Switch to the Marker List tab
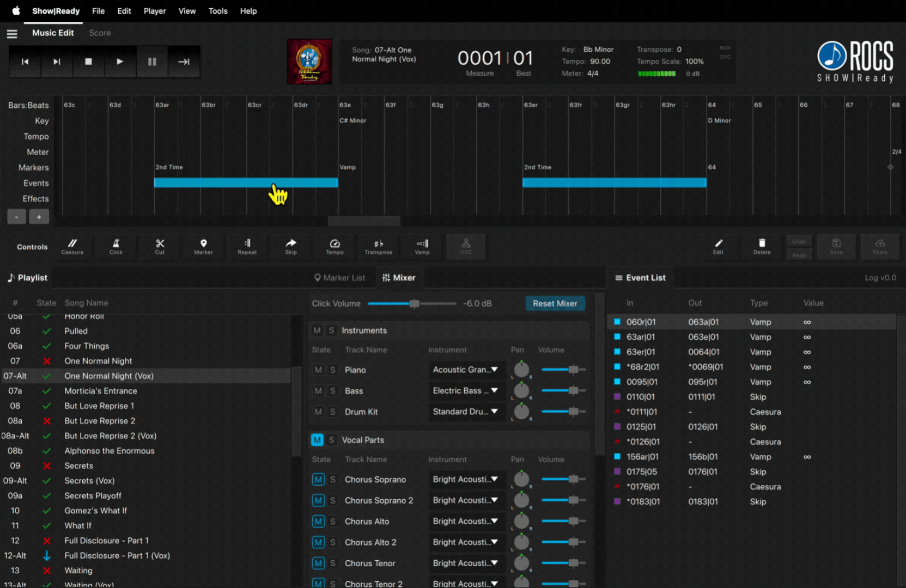Image resolution: width=906 pixels, height=588 pixels. (x=339, y=278)
